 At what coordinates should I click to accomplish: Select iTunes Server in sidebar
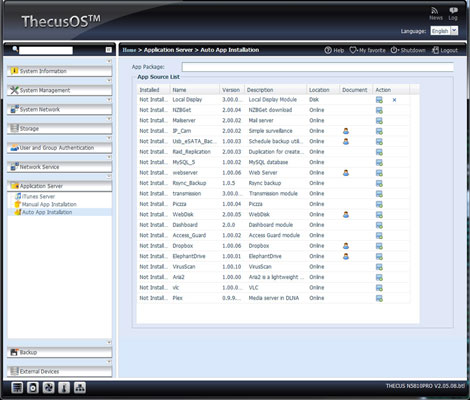(x=38, y=197)
